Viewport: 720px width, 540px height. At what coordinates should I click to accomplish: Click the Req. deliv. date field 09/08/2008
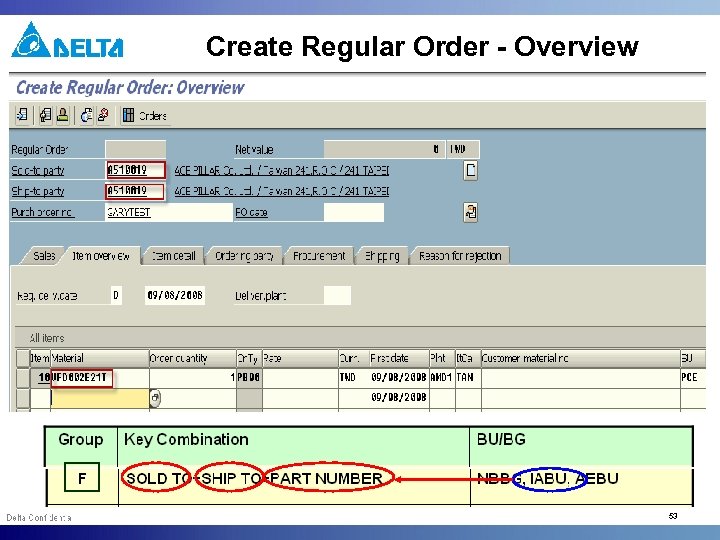tap(174, 295)
